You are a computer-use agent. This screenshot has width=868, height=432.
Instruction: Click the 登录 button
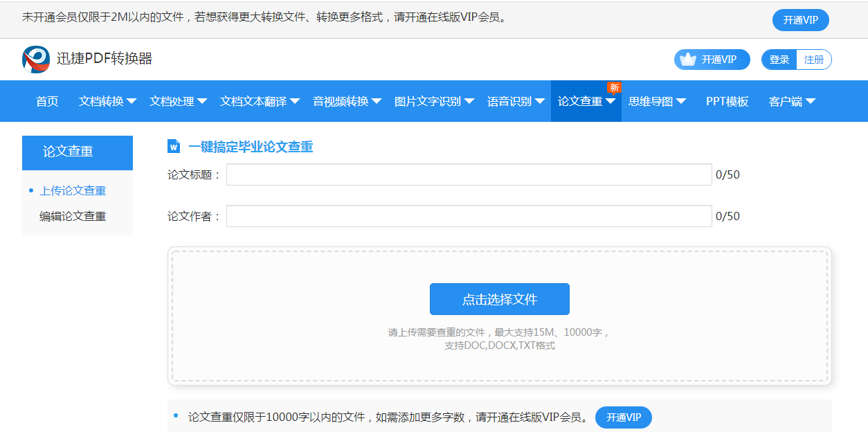[x=779, y=60]
